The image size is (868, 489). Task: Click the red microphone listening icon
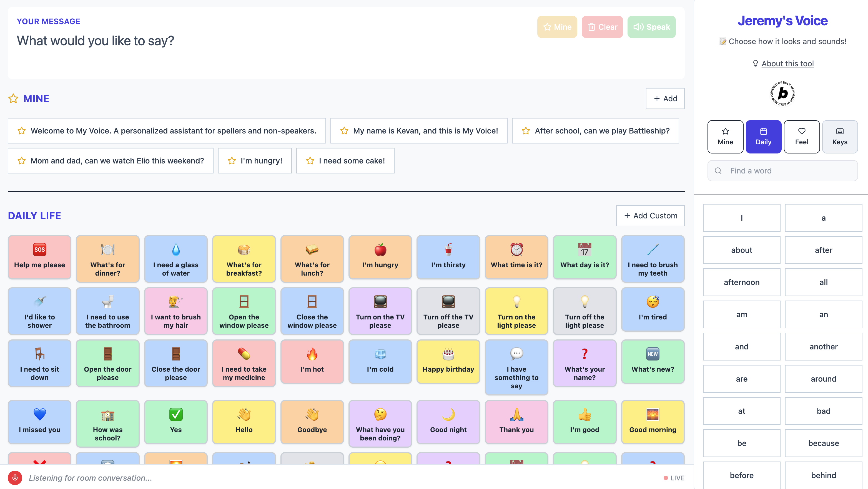point(15,478)
